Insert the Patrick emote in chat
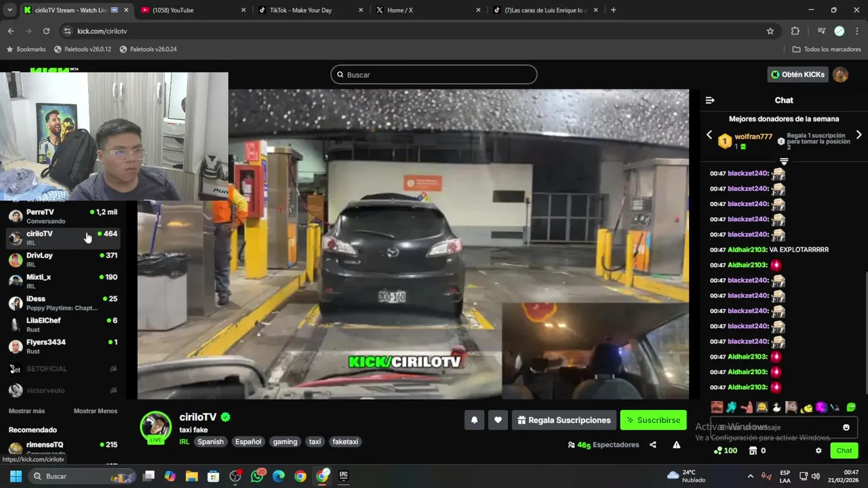 pos(747,407)
